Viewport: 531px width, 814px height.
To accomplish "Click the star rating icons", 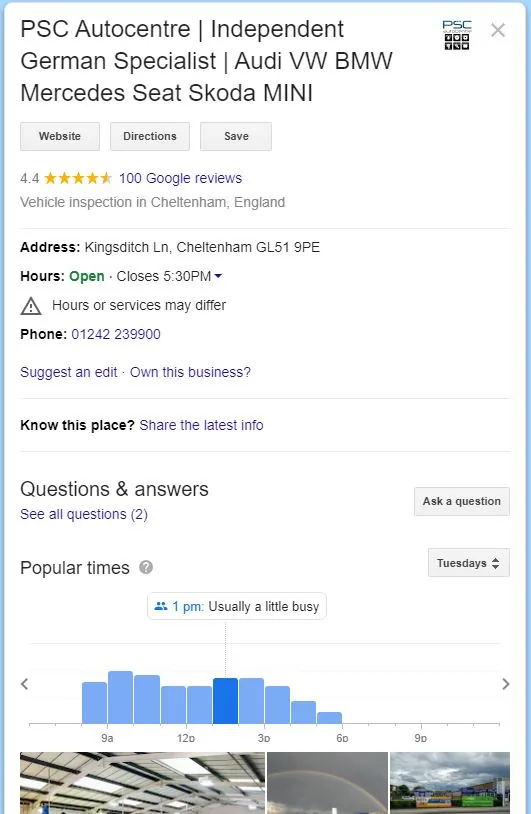I will [78, 179].
